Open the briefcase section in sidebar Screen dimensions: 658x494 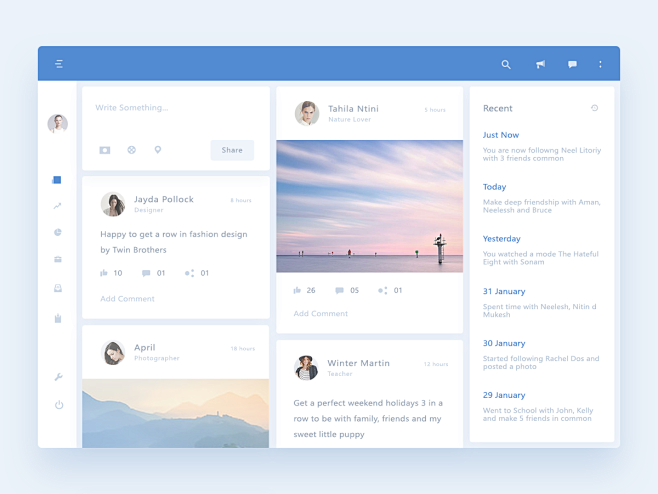[x=57, y=260]
